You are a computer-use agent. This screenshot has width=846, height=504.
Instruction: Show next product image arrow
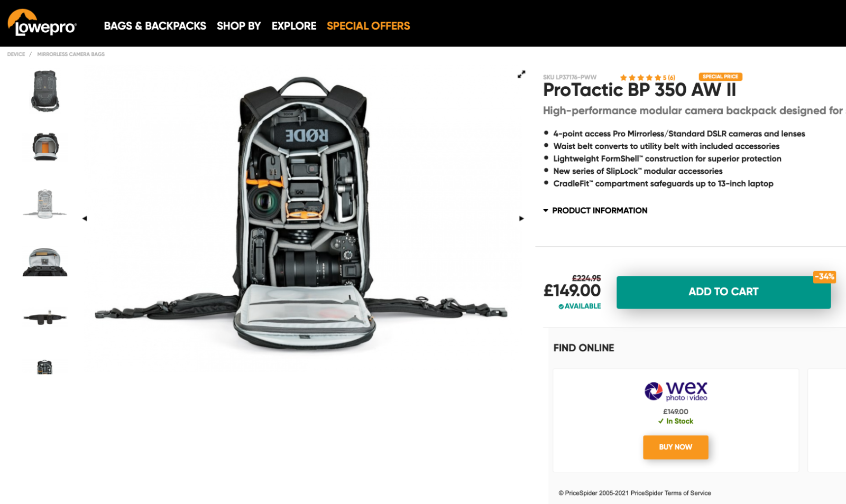coord(521,219)
